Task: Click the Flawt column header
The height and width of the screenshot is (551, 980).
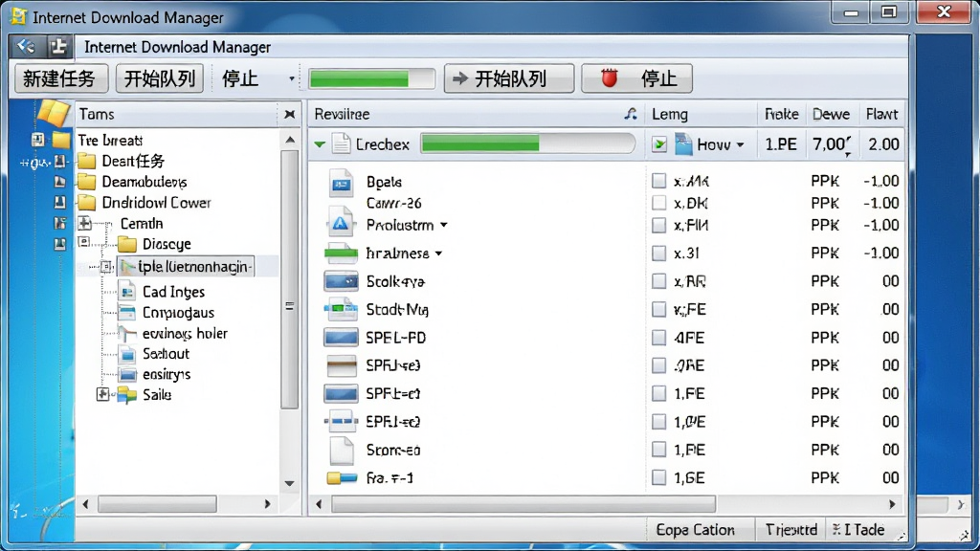Action: pyautogui.click(x=881, y=115)
